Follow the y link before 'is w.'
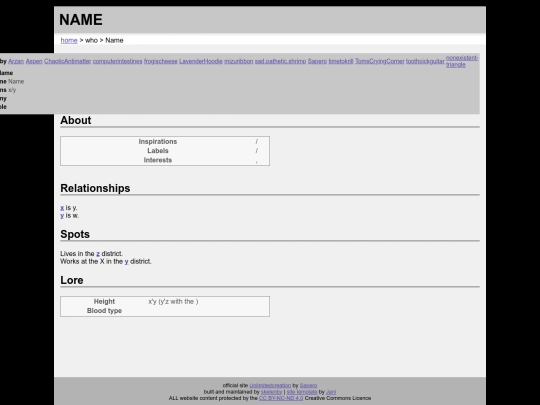This screenshot has width=540, height=405. point(62,216)
